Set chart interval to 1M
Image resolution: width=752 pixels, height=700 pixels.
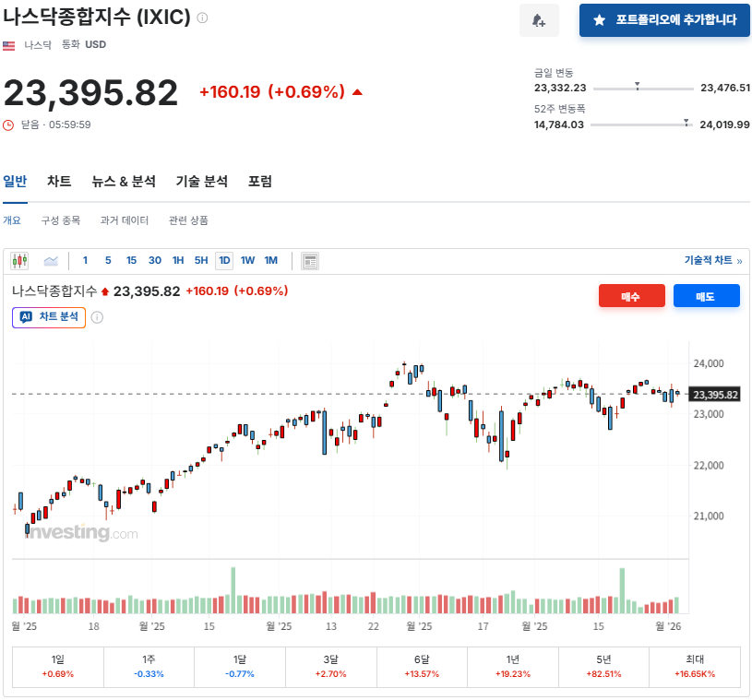pyautogui.click(x=271, y=260)
